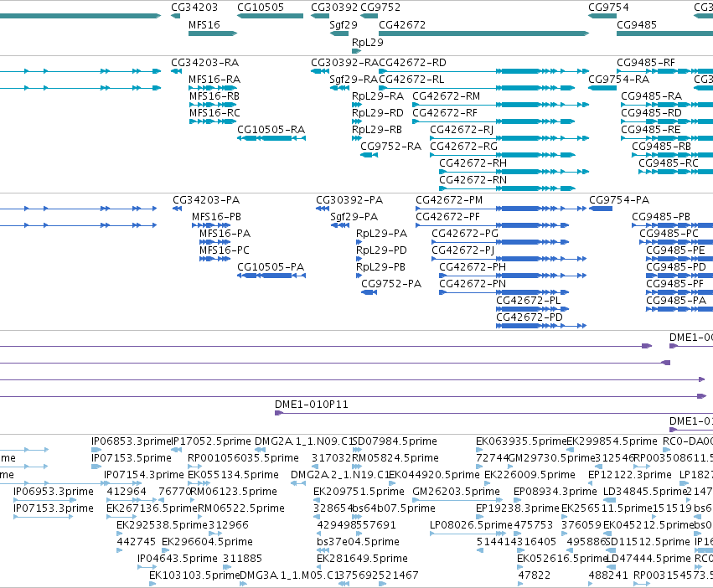Select the EK209751.5prime EST
Viewport: 713px width, 588px height.
tap(359, 492)
